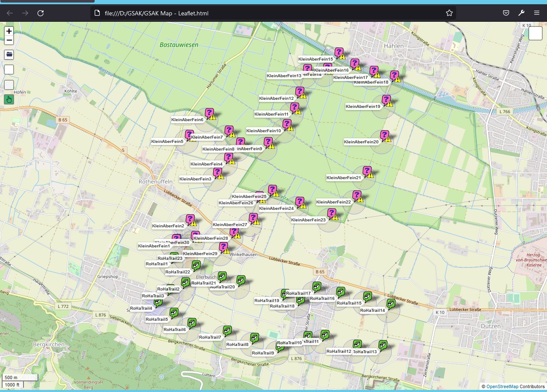This screenshot has height=392, width=547.
Task: Bookmark this page with the star
Action: [x=449, y=13]
